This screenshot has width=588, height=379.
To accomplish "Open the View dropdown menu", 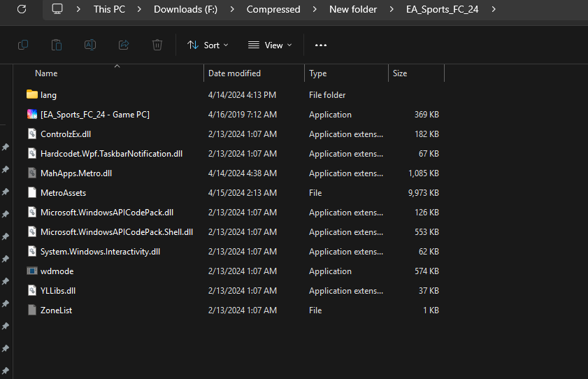I will 270,45.
